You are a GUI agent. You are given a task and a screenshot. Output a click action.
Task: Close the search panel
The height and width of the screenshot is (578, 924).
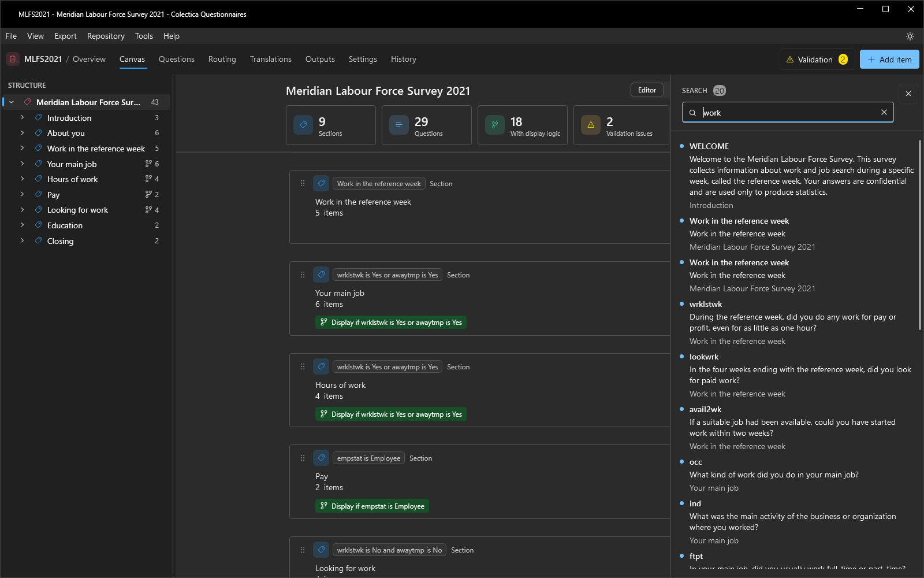coord(908,94)
